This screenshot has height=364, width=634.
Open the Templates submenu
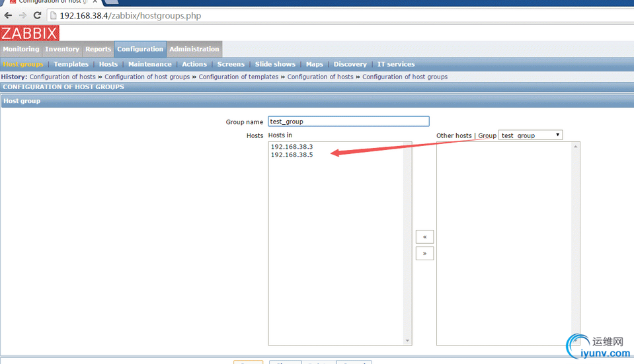coord(71,64)
